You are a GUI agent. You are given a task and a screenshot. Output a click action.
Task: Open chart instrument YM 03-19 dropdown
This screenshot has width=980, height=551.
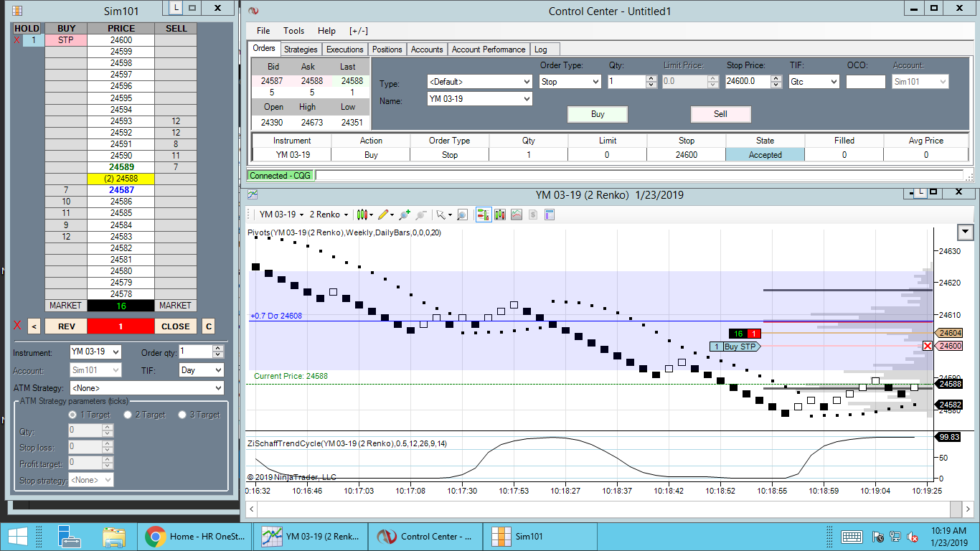(x=282, y=215)
